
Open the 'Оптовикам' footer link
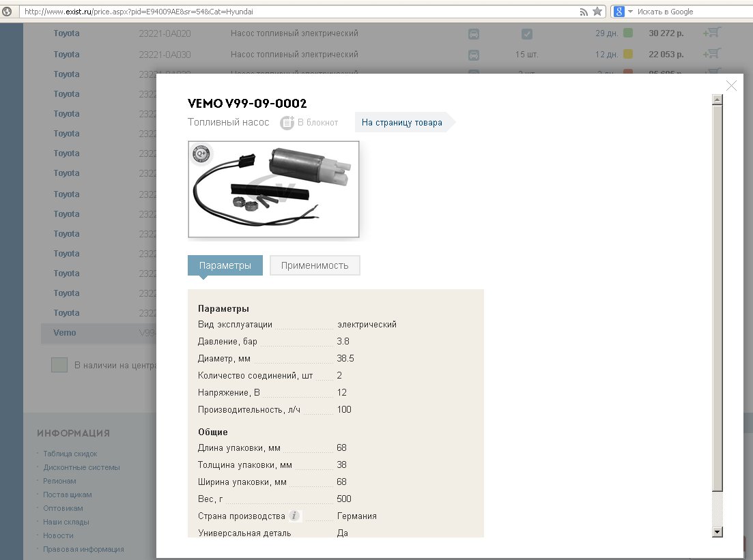63,508
